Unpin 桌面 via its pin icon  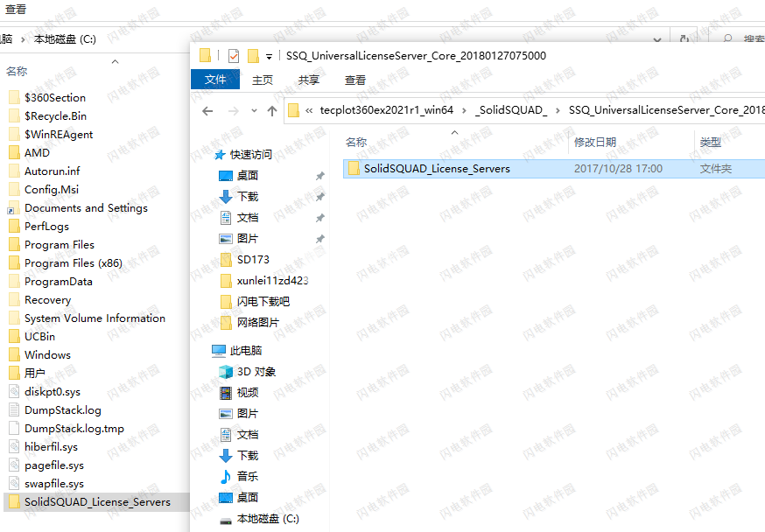click(x=320, y=176)
